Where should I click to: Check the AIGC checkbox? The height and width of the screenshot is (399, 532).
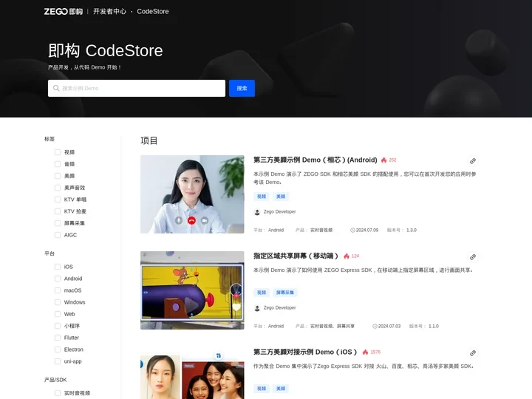pos(58,235)
